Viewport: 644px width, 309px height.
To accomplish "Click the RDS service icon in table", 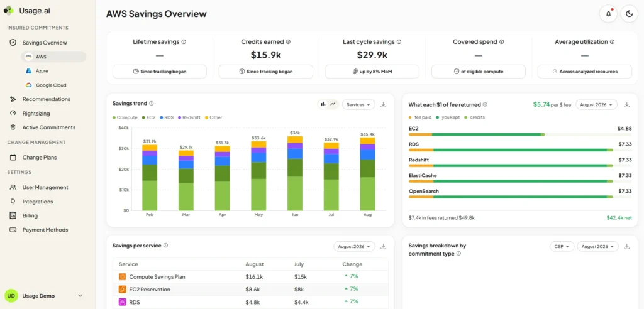I will pos(123,301).
